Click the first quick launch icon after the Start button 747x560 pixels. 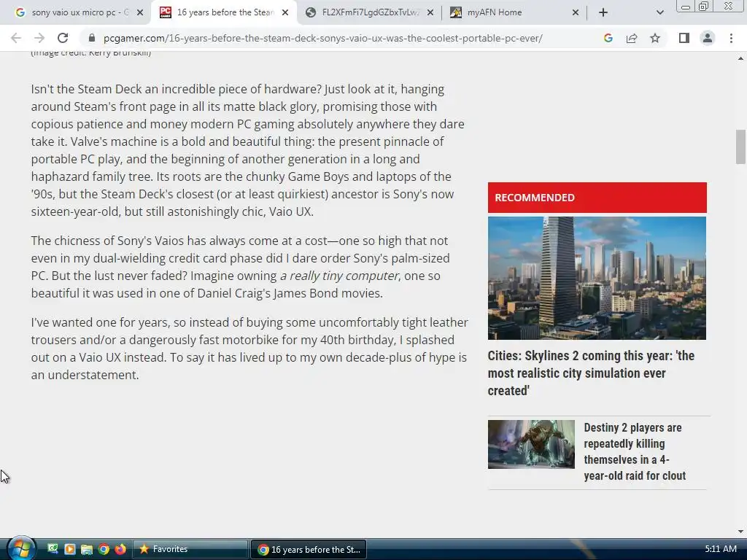[53, 549]
